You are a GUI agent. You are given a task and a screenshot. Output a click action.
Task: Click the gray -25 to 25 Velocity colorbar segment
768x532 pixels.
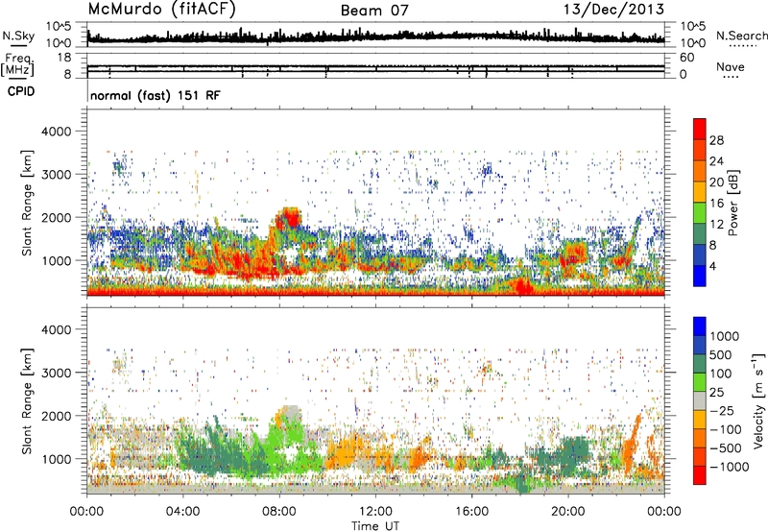click(x=700, y=400)
